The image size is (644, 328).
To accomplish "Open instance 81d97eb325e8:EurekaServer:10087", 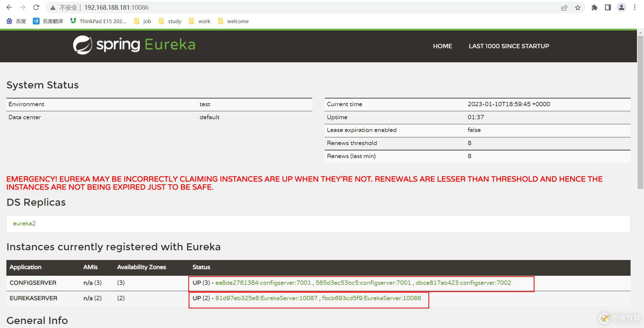I will point(266,298).
